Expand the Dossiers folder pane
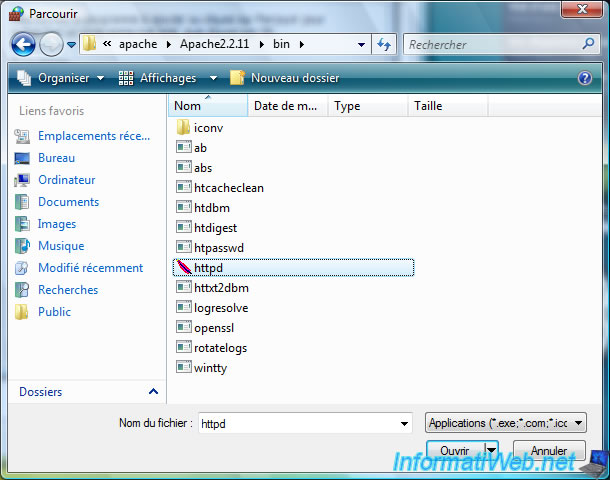610x480 pixels. 153,392
